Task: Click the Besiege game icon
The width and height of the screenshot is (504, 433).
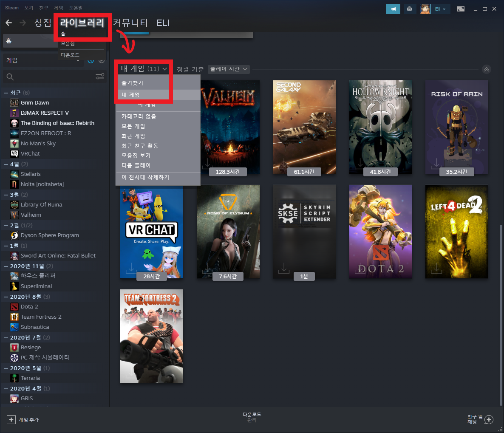Action: click(14, 348)
